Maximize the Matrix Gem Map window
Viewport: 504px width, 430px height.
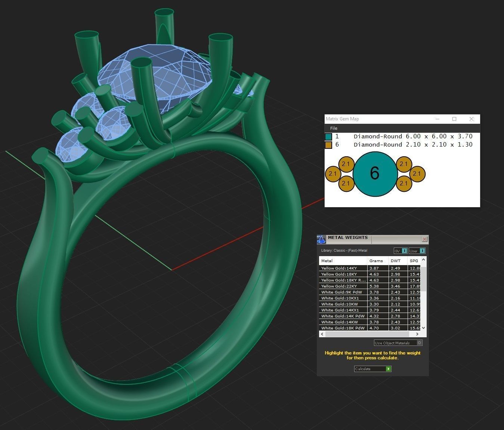click(454, 119)
